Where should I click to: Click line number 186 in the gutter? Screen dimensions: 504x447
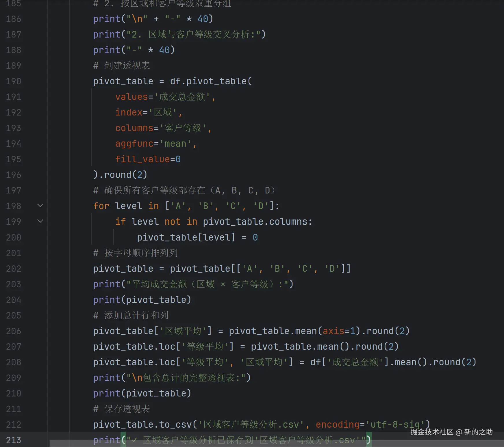(14, 19)
